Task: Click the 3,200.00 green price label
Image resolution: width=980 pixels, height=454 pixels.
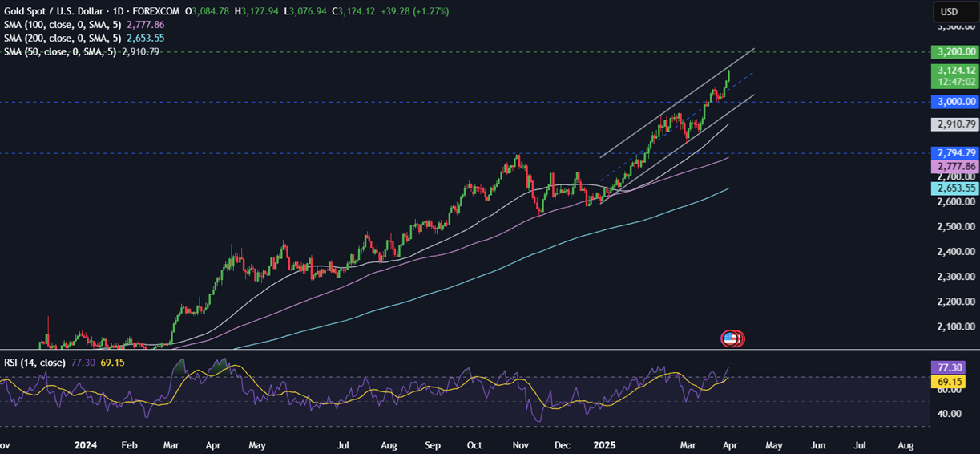Action: [954, 52]
